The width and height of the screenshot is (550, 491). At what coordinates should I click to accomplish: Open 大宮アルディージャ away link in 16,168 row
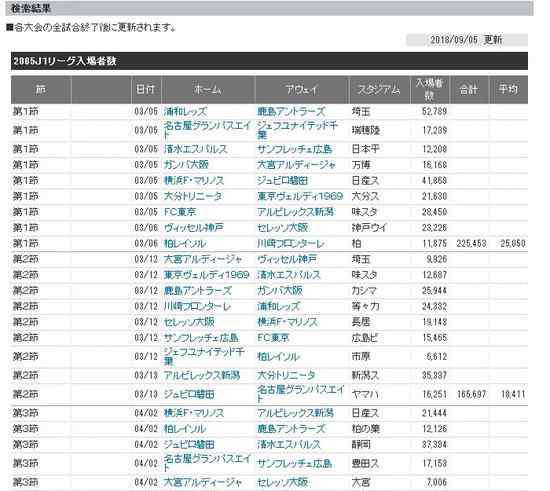pyautogui.click(x=297, y=164)
